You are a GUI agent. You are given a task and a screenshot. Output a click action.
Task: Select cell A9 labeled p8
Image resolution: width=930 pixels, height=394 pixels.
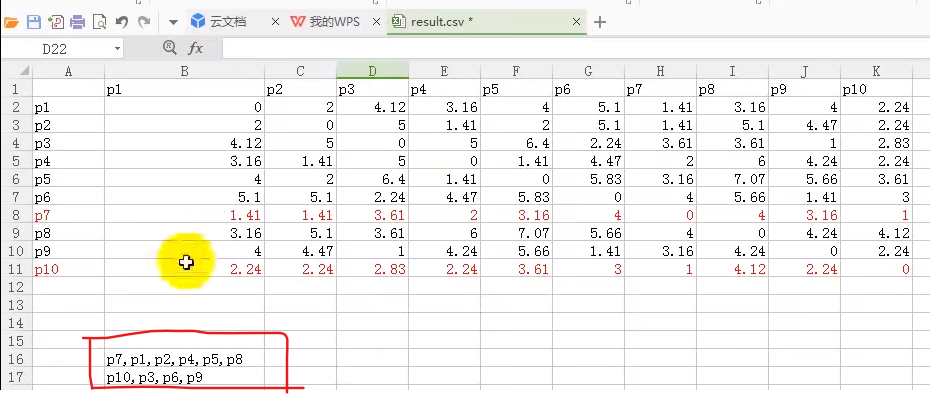point(68,233)
